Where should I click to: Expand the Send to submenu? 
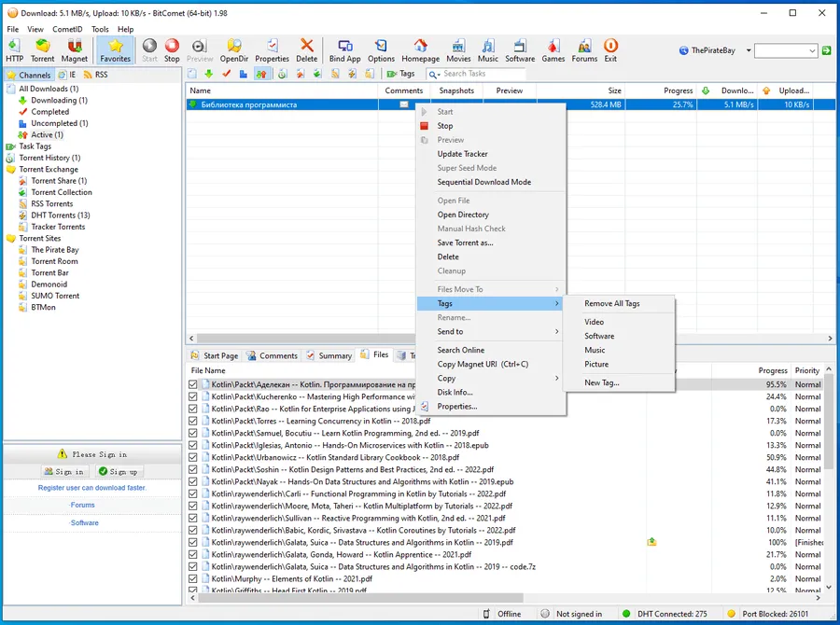[x=491, y=331]
